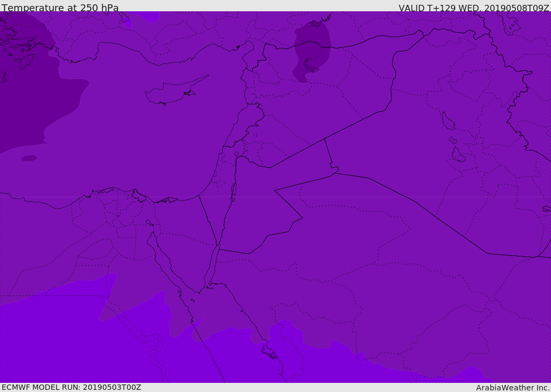This screenshot has height=392, width=551.
Task: Click the "Temperature at 250 hPa" title text
Action: tap(60, 8)
